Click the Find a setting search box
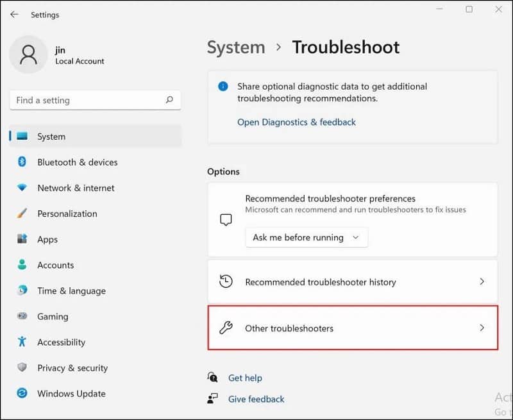This screenshot has width=513, height=420. click(x=95, y=100)
